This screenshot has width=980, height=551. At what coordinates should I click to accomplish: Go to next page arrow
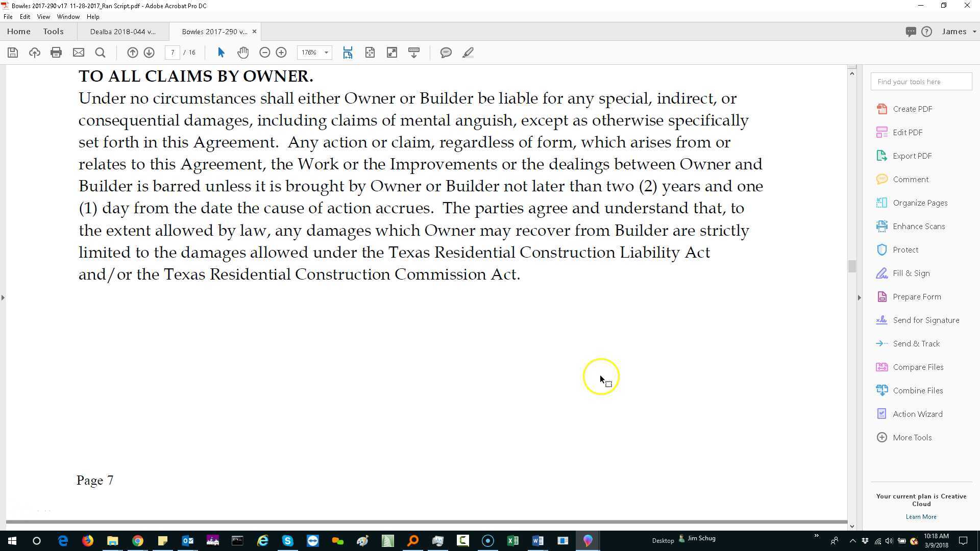[149, 53]
